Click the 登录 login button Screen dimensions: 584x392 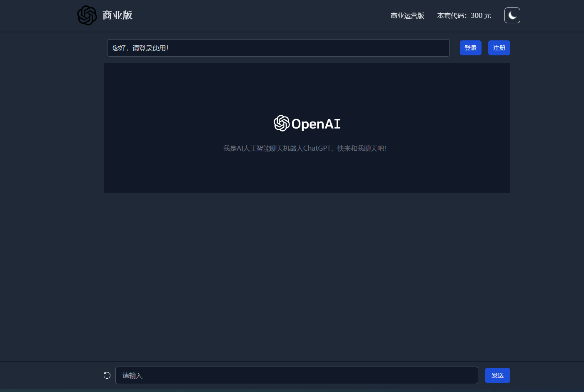(471, 48)
